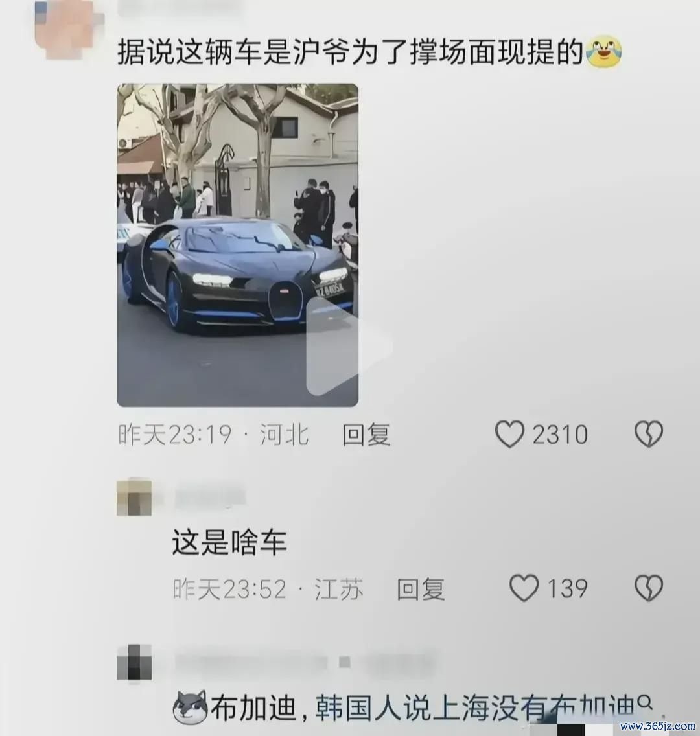Tap the husky dog emoji before 布加迪
This screenshot has width=700, height=736.
click(x=190, y=707)
